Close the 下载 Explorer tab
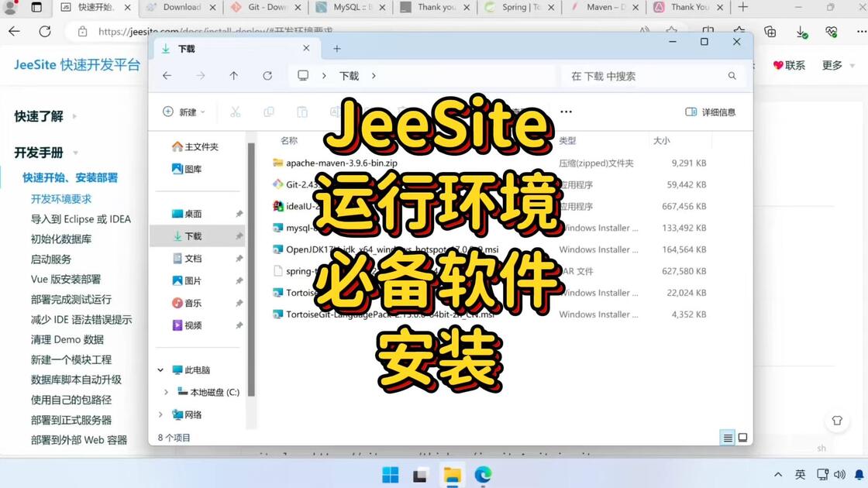This screenshot has height=488, width=868. [x=306, y=48]
